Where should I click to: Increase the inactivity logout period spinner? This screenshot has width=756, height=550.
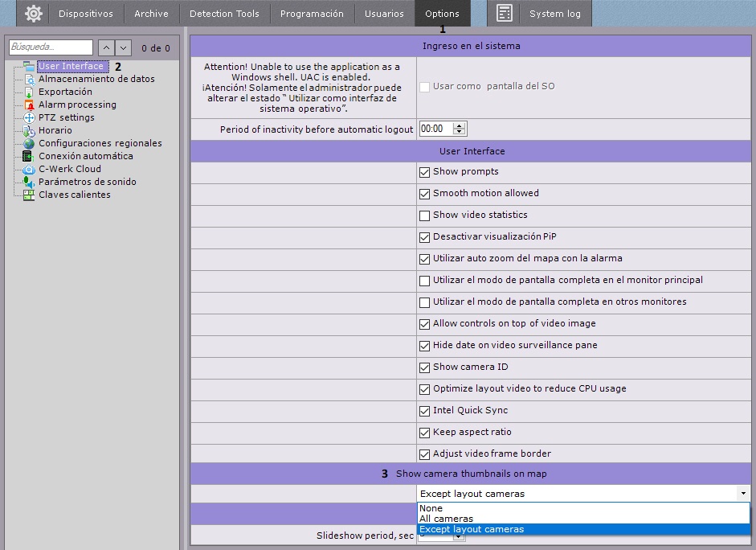pyautogui.click(x=460, y=126)
